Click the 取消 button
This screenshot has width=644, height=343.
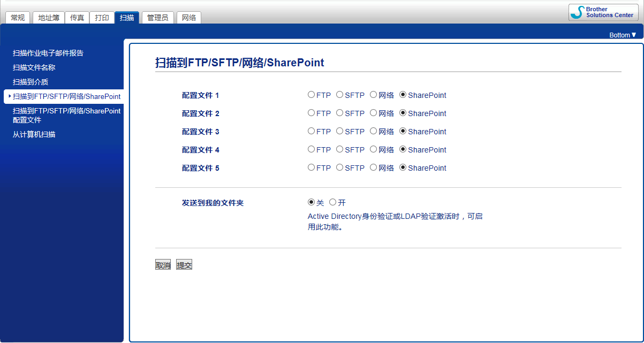[163, 265]
